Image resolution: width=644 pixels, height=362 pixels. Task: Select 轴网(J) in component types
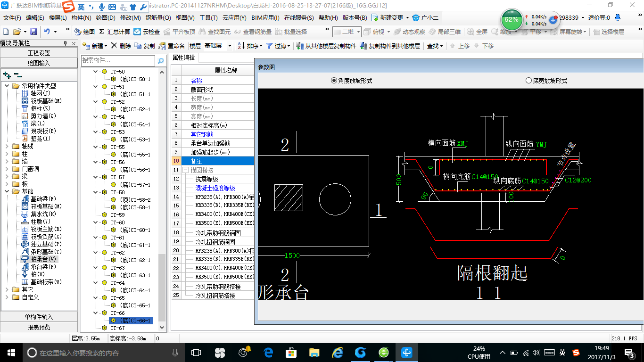[36, 93]
